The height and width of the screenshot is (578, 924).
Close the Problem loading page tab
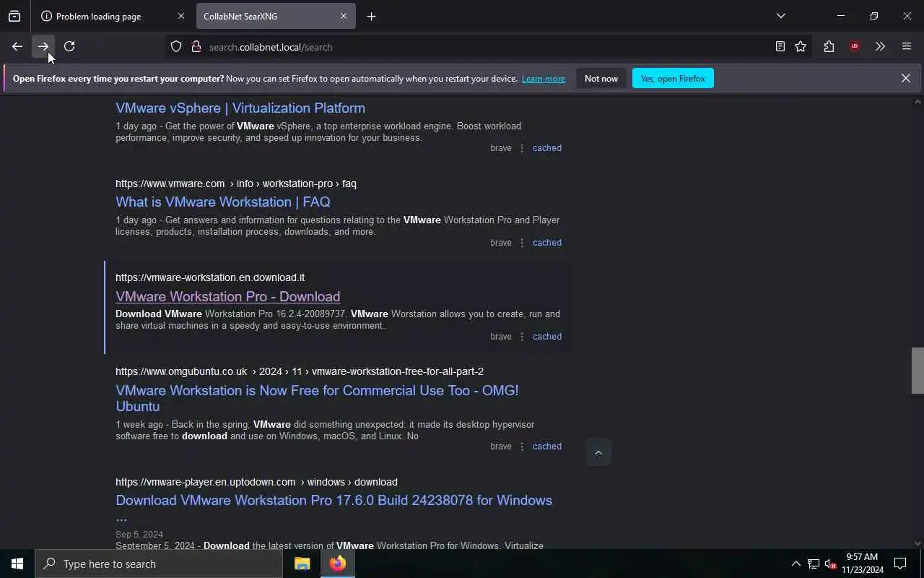click(x=181, y=16)
